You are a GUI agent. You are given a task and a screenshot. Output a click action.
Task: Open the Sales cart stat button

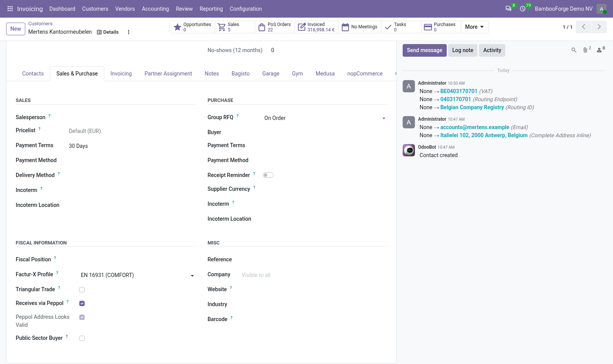[235, 27]
